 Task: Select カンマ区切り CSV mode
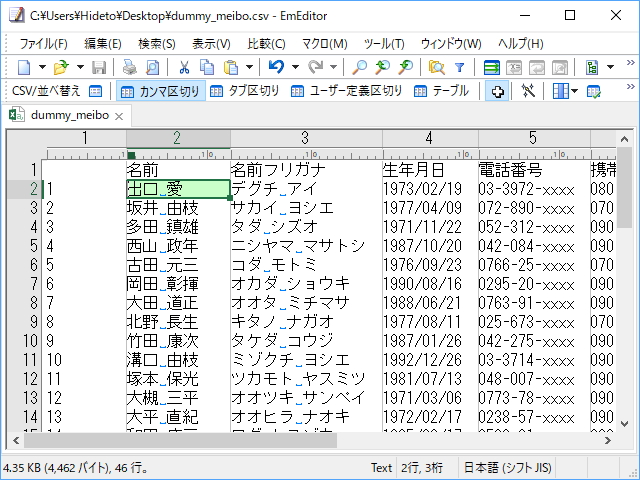161,91
